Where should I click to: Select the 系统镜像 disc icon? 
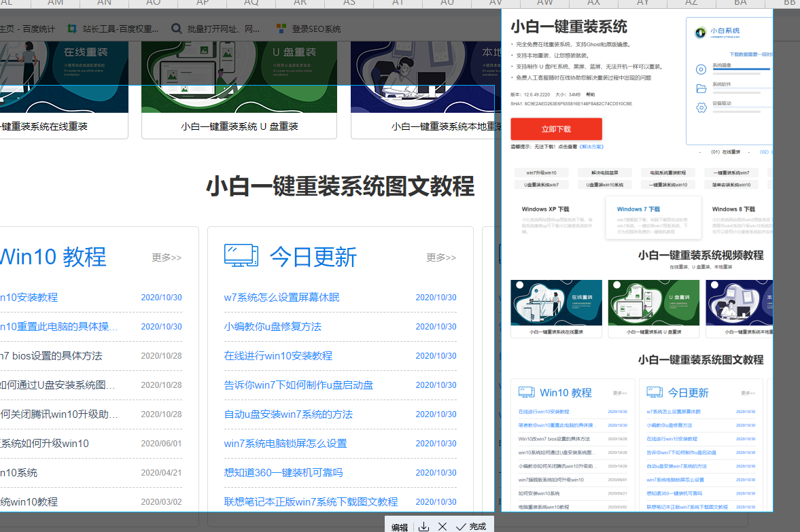(701, 69)
